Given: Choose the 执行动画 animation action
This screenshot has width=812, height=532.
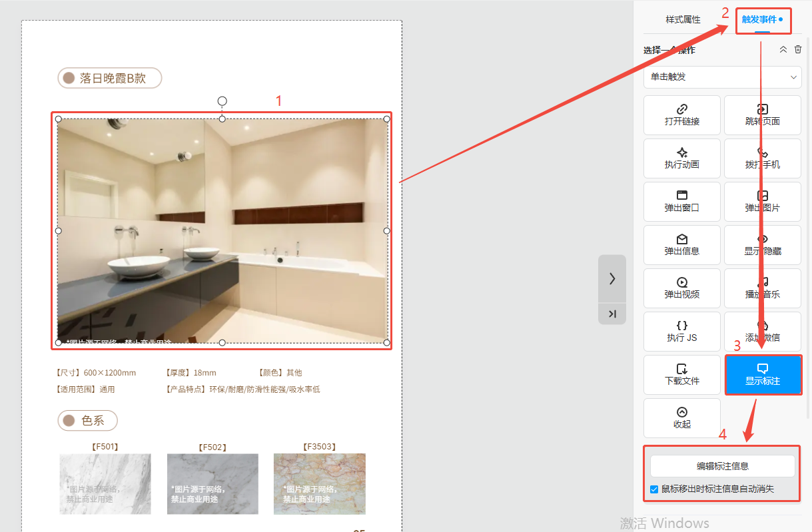Looking at the screenshot, I should (x=681, y=158).
